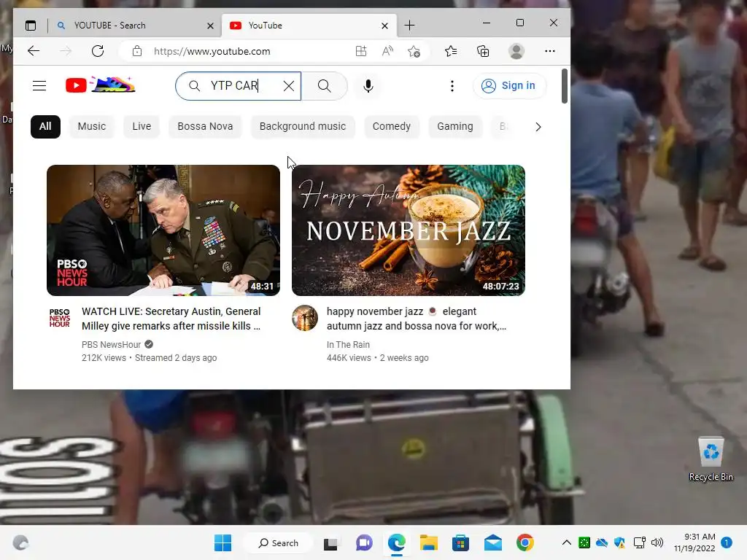The height and width of the screenshot is (560, 747).
Task: Open the volume speaker control
Action: (657, 542)
